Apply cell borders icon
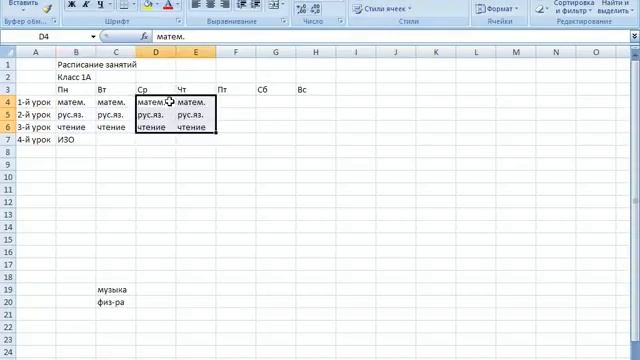This screenshot has height=360, width=640. coord(124,5)
